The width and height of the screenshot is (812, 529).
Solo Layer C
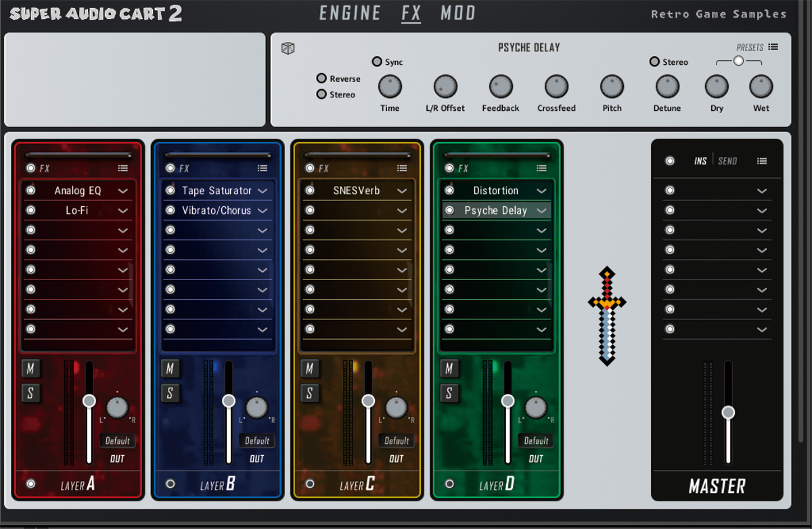point(310,393)
